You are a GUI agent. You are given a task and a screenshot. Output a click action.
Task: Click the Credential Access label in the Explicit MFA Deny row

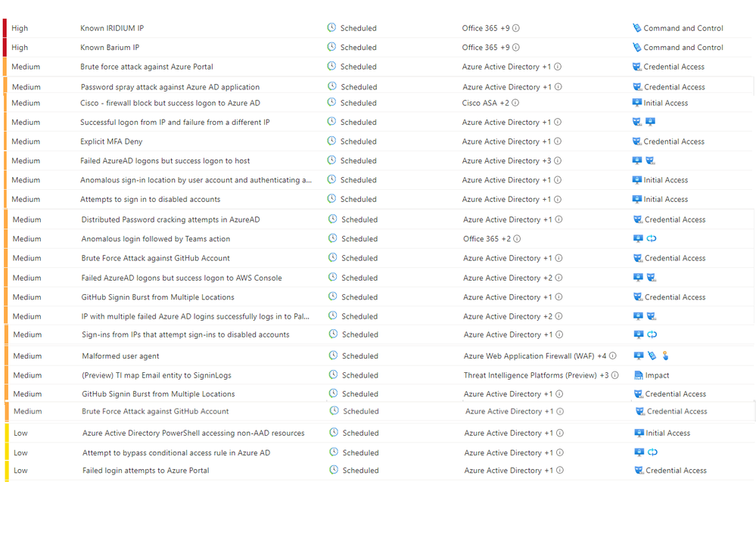click(674, 141)
